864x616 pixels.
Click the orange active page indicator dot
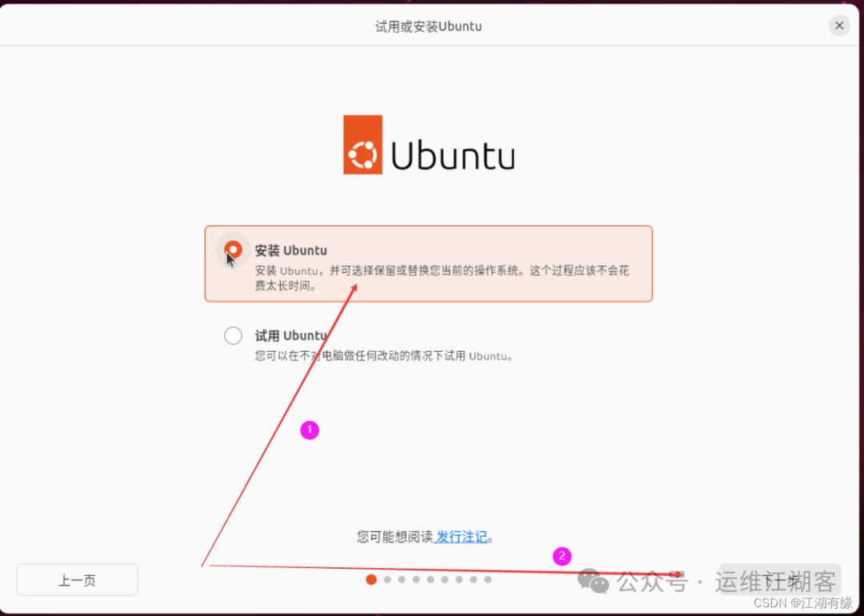click(x=371, y=579)
